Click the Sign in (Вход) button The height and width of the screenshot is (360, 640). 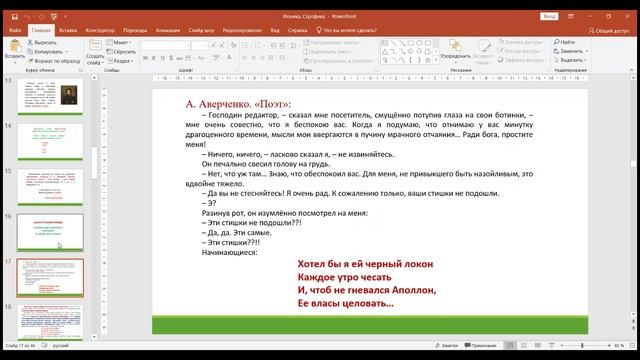(549, 16)
